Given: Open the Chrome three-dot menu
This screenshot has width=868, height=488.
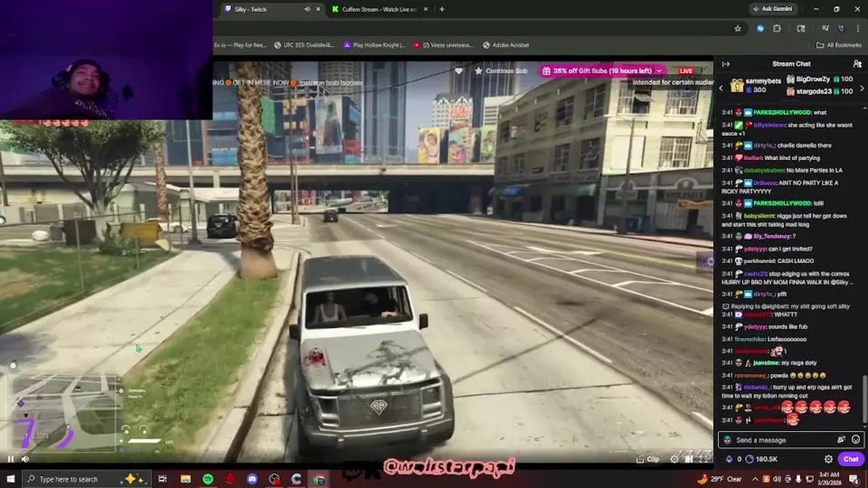Looking at the screenshot, I should tap(858, 28).
